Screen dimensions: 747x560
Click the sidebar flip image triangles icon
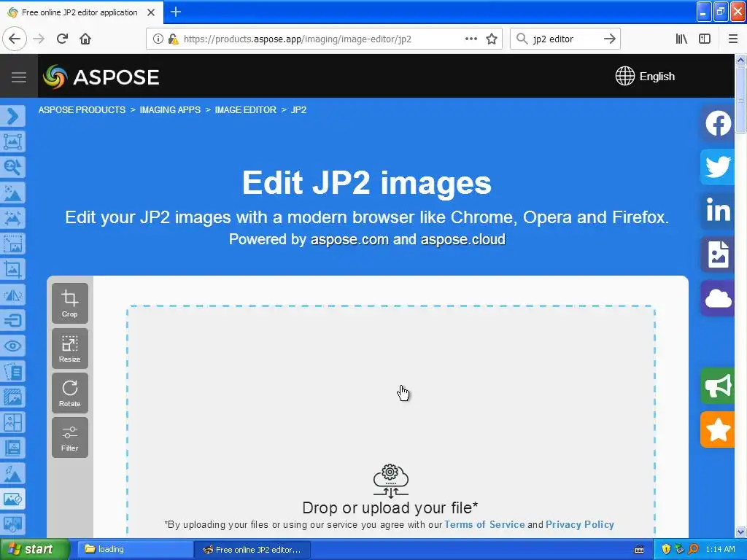[13, 295]
